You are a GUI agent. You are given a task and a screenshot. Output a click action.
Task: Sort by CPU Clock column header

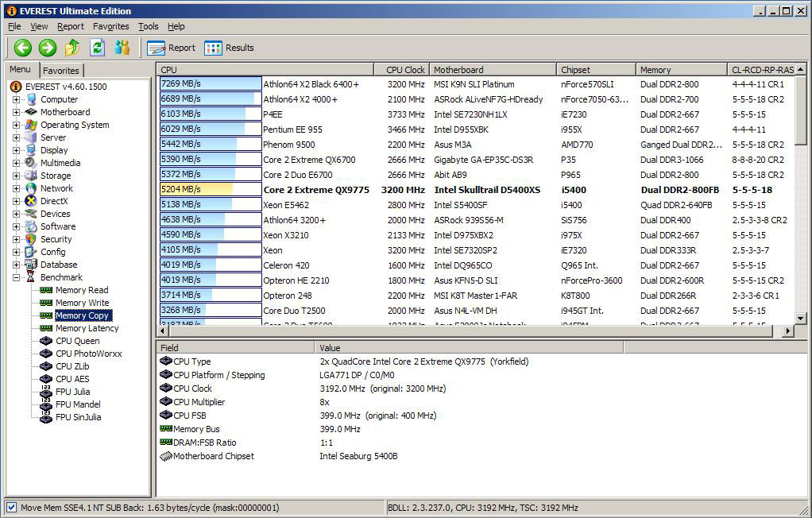point(401,69)
